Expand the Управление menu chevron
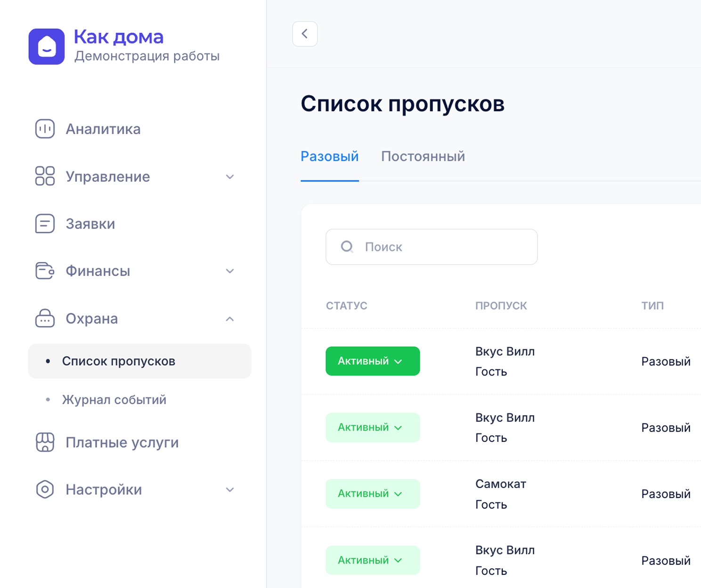The image size is (701, 588). point(230,177)
